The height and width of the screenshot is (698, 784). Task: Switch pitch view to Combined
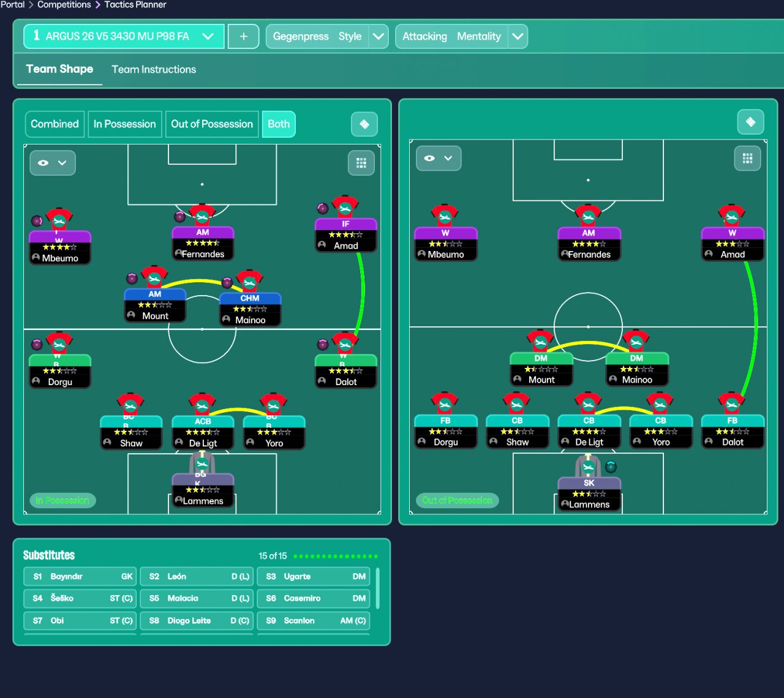(55, 124)
